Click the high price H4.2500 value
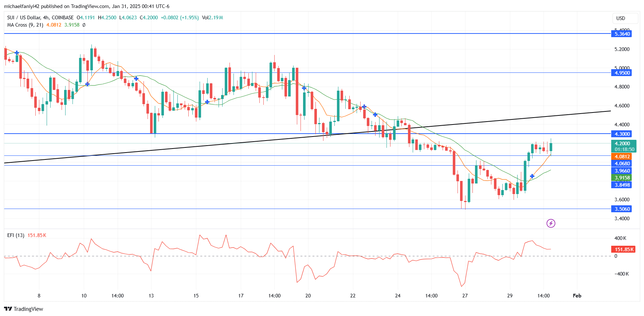This screenshot has height=316, width=644. point(107,17)
